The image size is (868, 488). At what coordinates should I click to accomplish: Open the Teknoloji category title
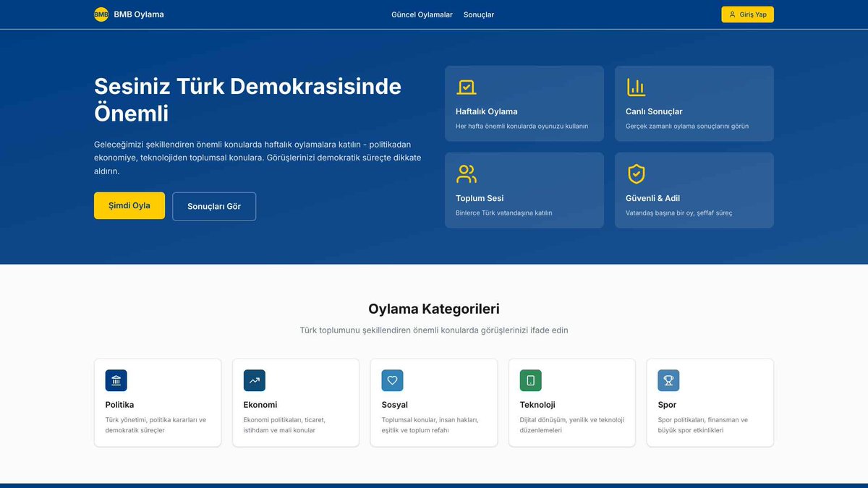pos(537,405)
